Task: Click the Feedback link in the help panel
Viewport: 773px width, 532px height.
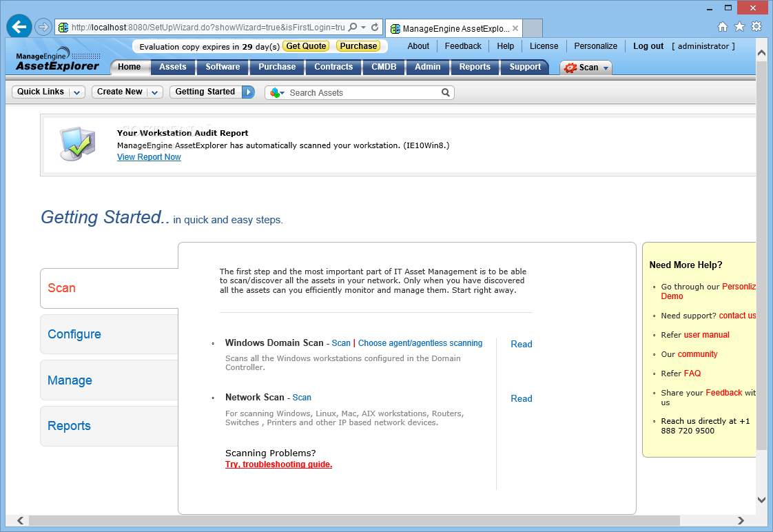Action: (723, 393)
